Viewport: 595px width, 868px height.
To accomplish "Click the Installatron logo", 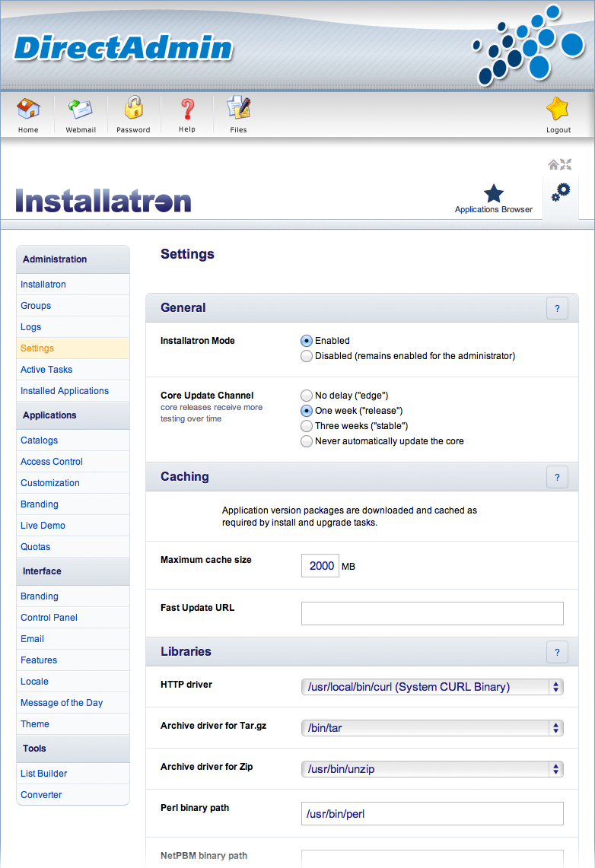I will click(103, 200).
